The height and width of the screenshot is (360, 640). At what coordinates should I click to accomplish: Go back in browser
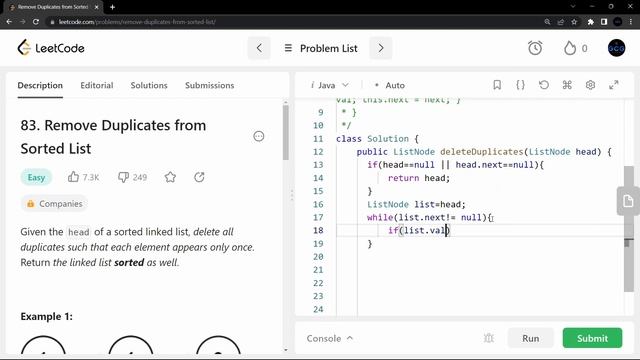(9, 22)
